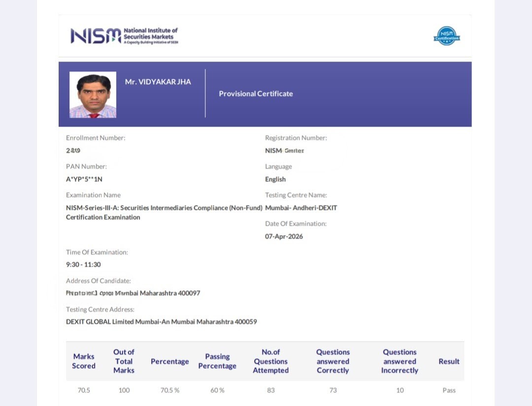Click the Language label
532x406 pixels.
278,166
